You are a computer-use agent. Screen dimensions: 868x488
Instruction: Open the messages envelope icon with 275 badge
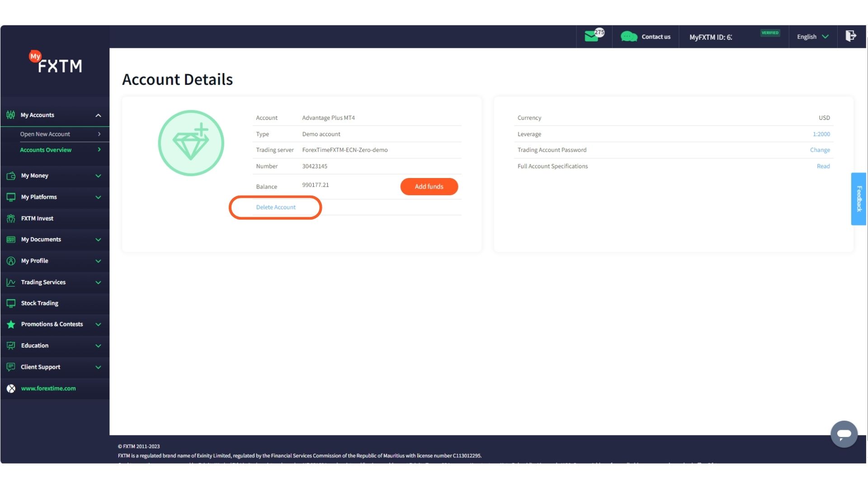[x=594, y=35]
